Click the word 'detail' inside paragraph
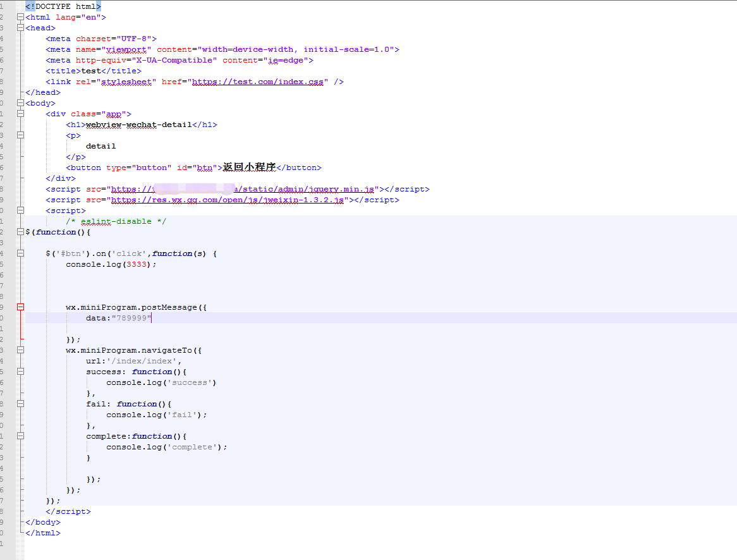 click(100, 146)
